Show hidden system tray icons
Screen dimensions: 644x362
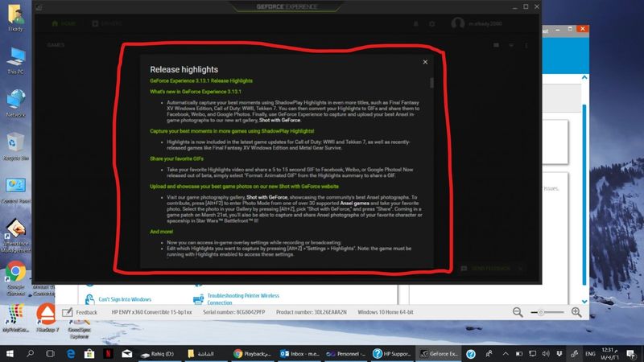click(x=506, y=353)
